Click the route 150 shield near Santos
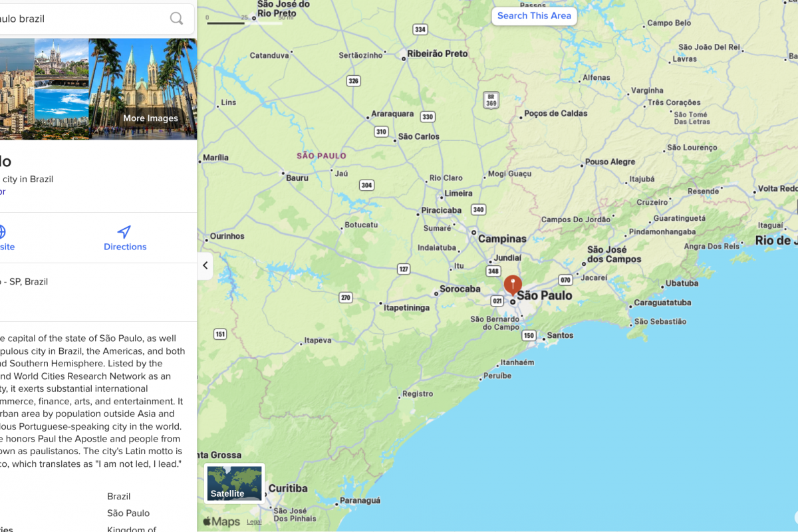 pos(529,336)
